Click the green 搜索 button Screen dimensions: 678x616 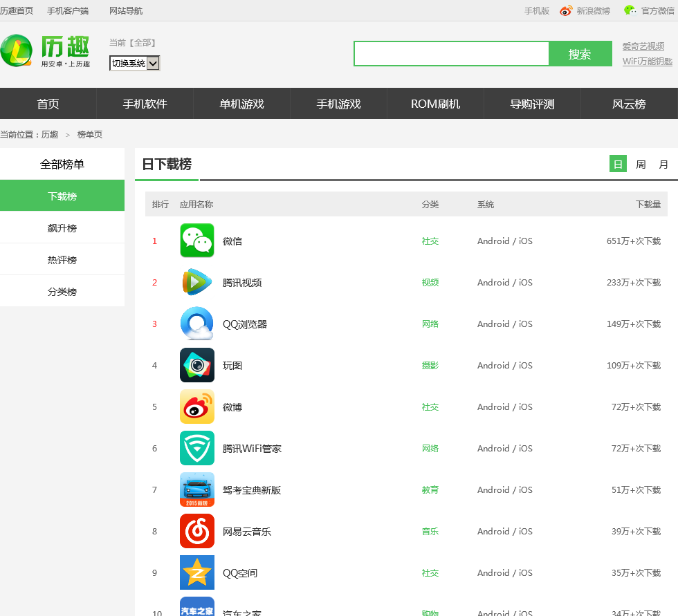[580, 53]
